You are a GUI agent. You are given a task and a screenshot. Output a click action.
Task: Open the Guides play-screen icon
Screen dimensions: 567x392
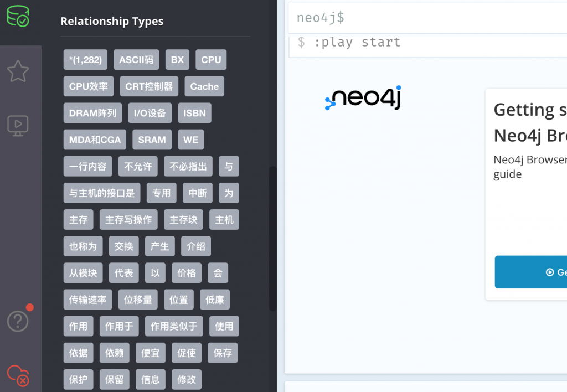click(18, 126)
